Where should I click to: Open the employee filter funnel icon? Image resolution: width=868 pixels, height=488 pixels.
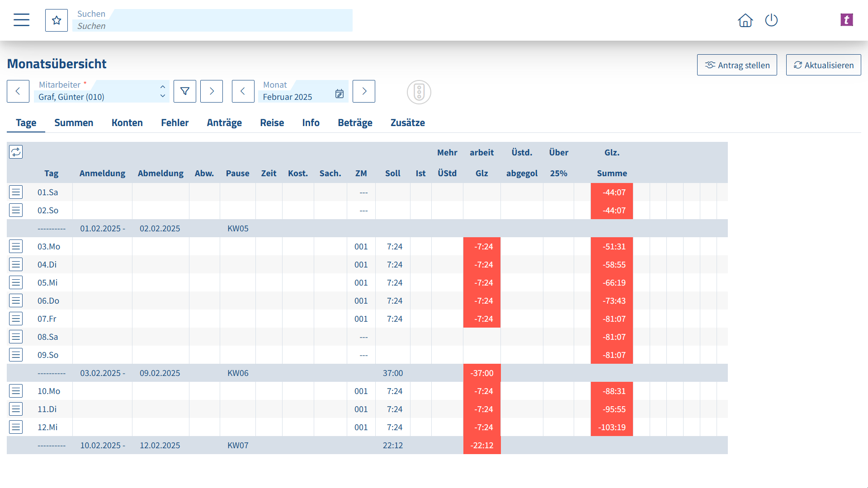[185, 91]
